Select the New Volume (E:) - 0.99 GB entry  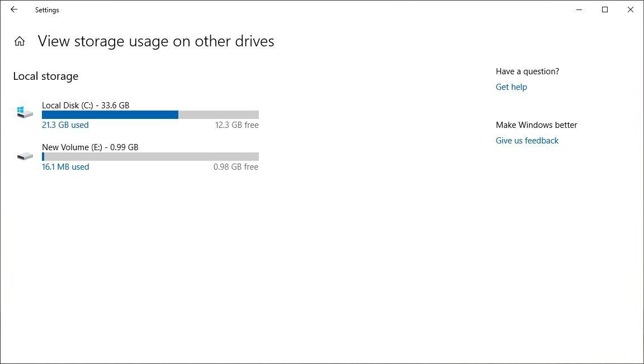[x=89, y=147]
